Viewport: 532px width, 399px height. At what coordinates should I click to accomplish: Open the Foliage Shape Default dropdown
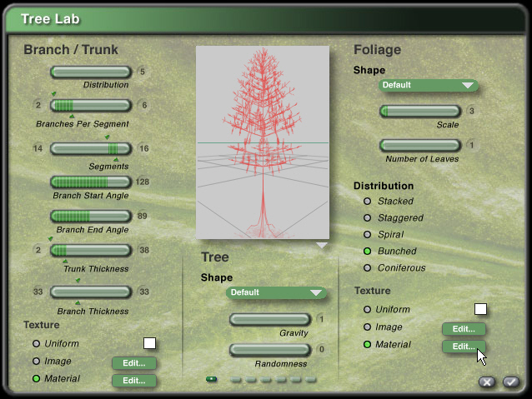pos(429,85)
